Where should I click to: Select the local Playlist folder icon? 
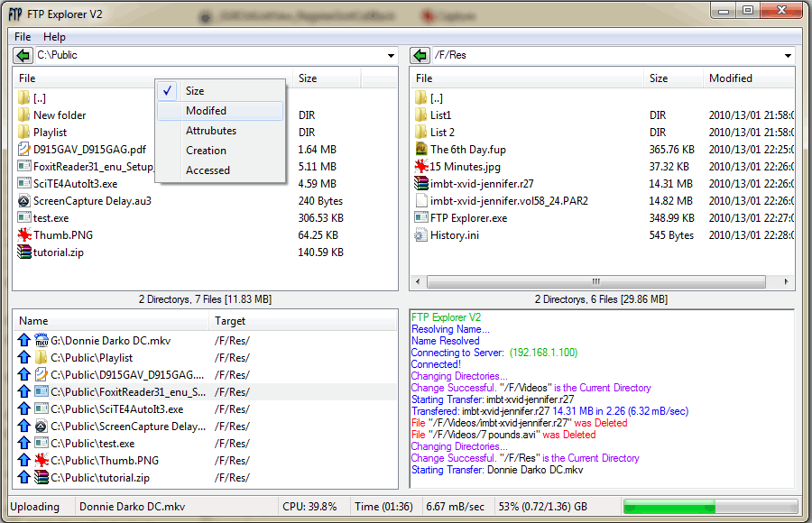point(23,132)
